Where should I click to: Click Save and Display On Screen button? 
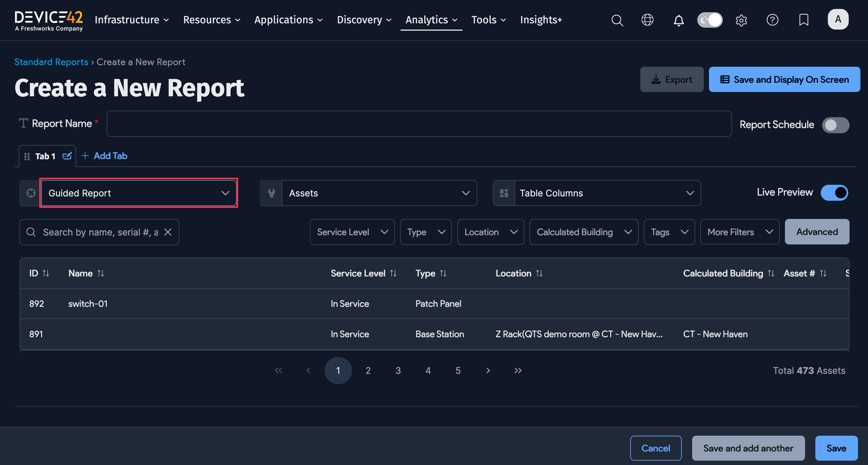(x=784, y=79)
